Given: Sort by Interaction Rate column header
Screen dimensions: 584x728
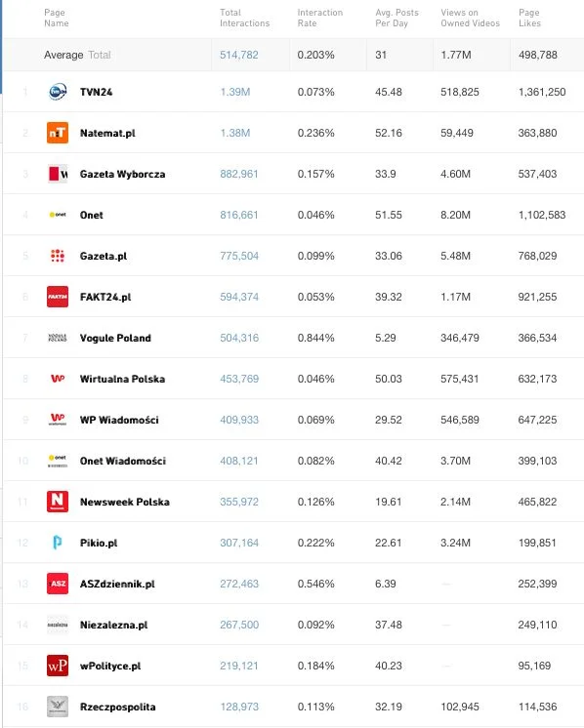Looking at the screenshot, I should (x=320, y=19).
